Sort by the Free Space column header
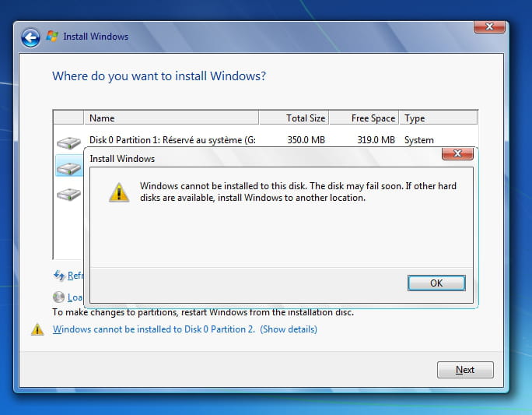 364,118
